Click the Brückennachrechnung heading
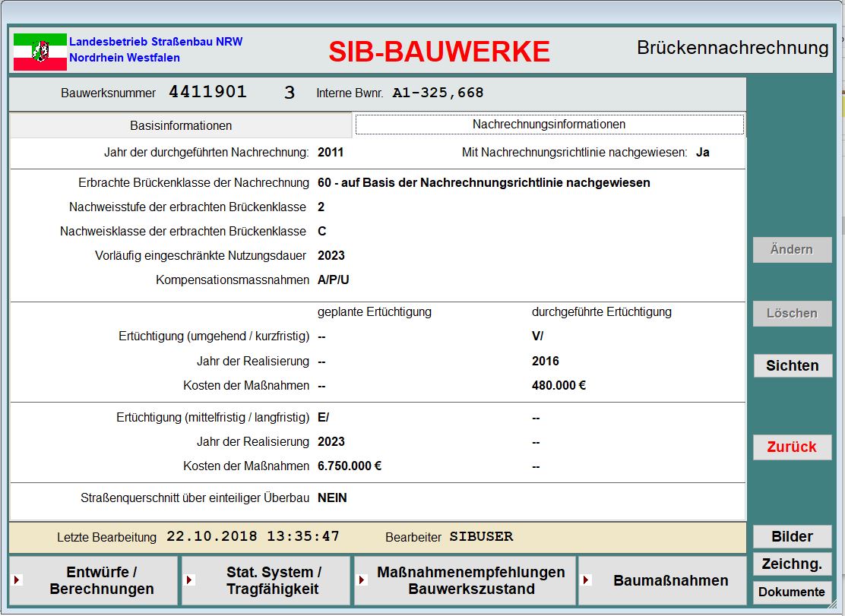The image size is (845, 616). [733, 47]
